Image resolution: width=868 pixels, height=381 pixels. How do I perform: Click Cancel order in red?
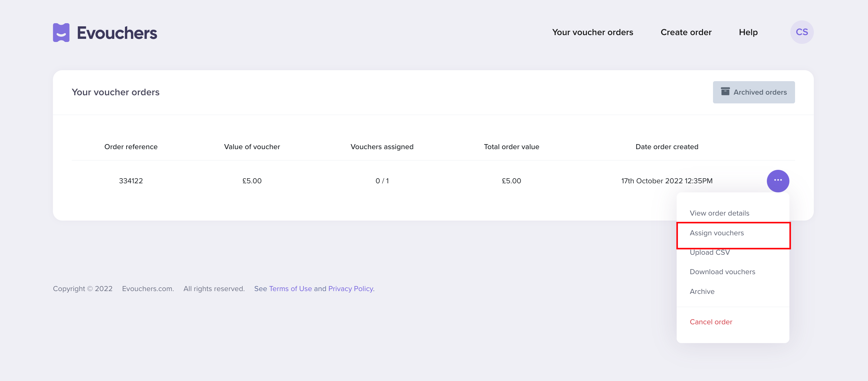710,322
